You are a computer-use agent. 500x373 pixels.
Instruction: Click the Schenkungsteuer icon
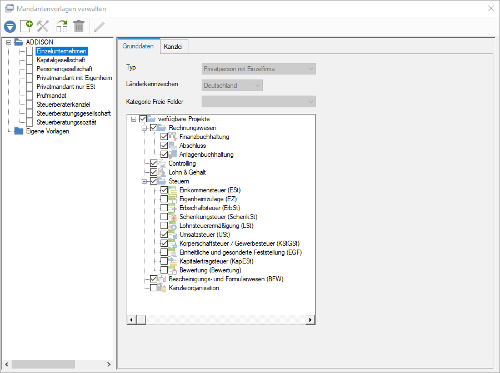[x=172, y=217]
